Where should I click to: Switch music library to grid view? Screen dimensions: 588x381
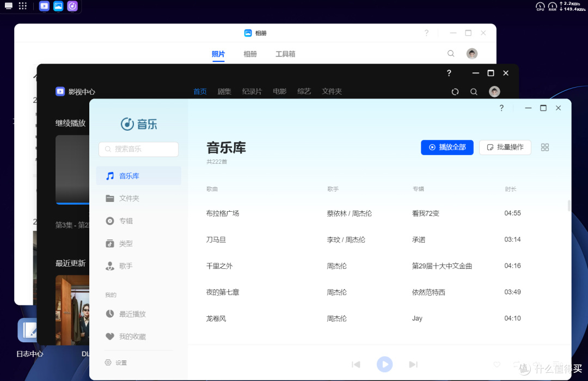click(x=545, y=148)
